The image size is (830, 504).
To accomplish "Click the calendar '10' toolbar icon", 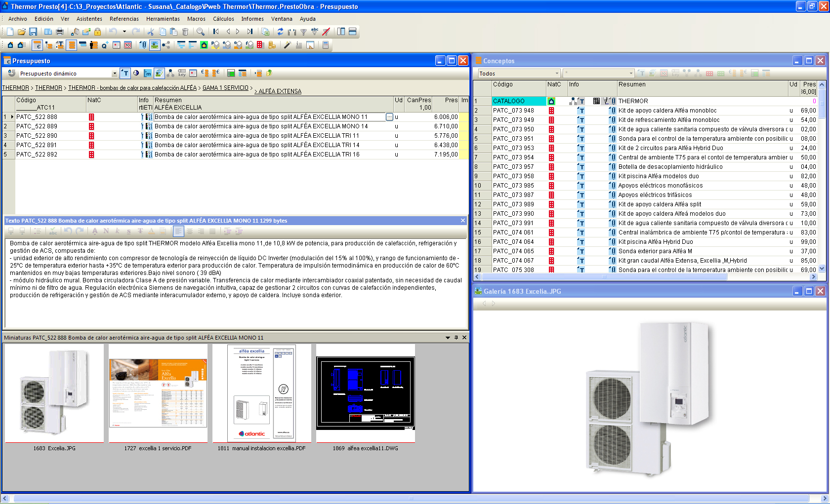I will pos(127,45).
